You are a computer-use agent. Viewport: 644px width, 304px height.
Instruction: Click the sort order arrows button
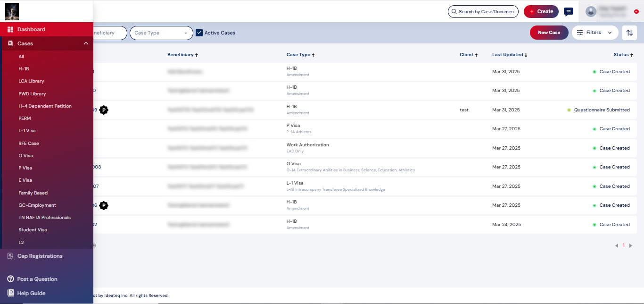coord(630,33)
